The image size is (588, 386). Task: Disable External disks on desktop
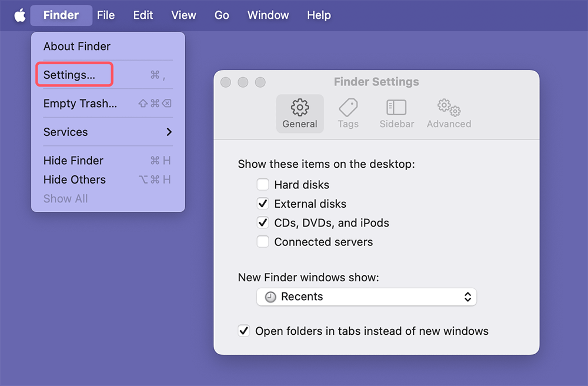[263, 204]
